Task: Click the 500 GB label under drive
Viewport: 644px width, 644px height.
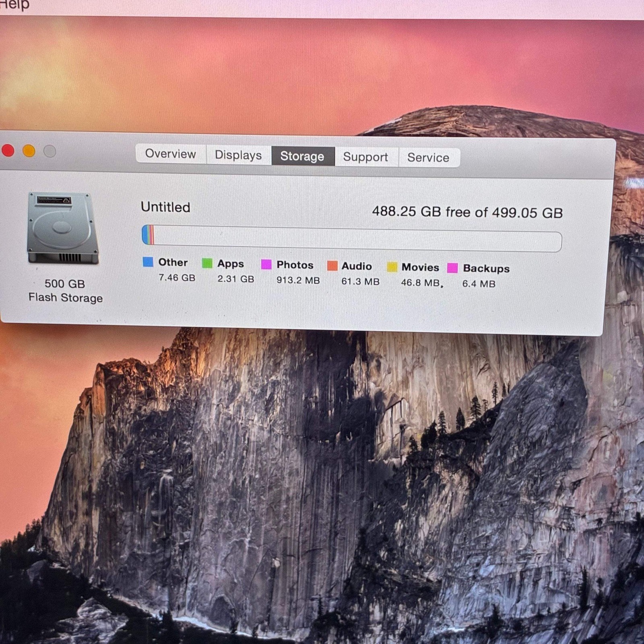Action: pos(65,284)
